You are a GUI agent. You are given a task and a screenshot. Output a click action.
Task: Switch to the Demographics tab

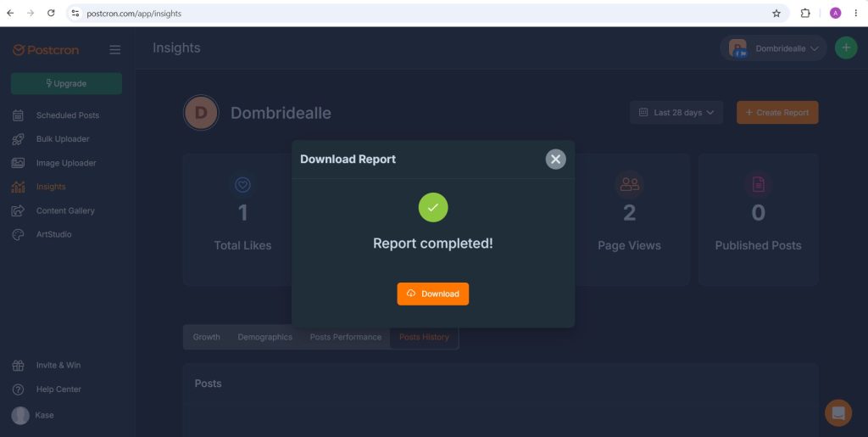[264, 337]
